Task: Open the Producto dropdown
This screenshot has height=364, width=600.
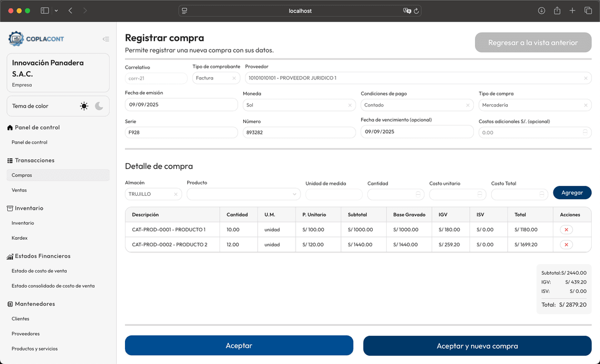Action: point(243,194)
